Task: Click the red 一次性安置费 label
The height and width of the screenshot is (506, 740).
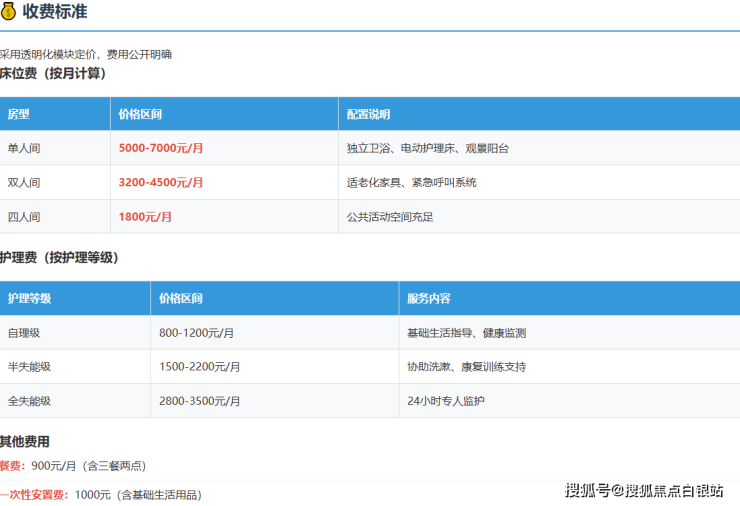Action: click(34, 493)
